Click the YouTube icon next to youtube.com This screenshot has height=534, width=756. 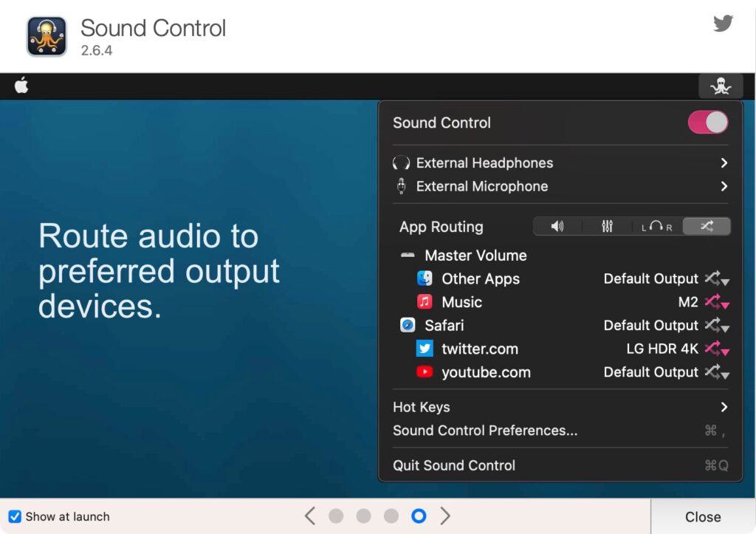[425, 372]
